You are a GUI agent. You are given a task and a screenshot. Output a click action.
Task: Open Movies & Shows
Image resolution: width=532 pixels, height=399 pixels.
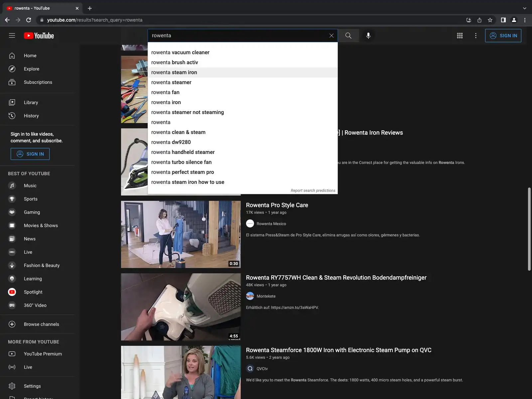pyautogui.click(x=37, y=225)
